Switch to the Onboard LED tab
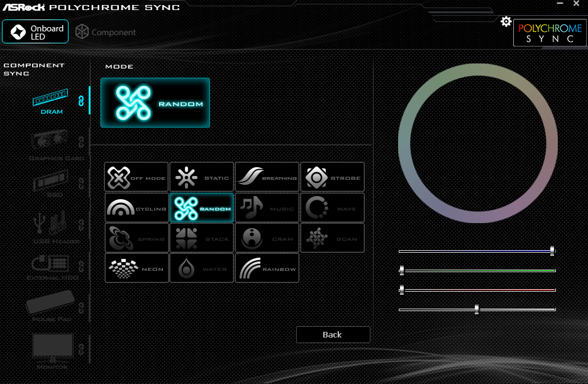This screenshot has height=384, width=588. (x=35, y=32)
